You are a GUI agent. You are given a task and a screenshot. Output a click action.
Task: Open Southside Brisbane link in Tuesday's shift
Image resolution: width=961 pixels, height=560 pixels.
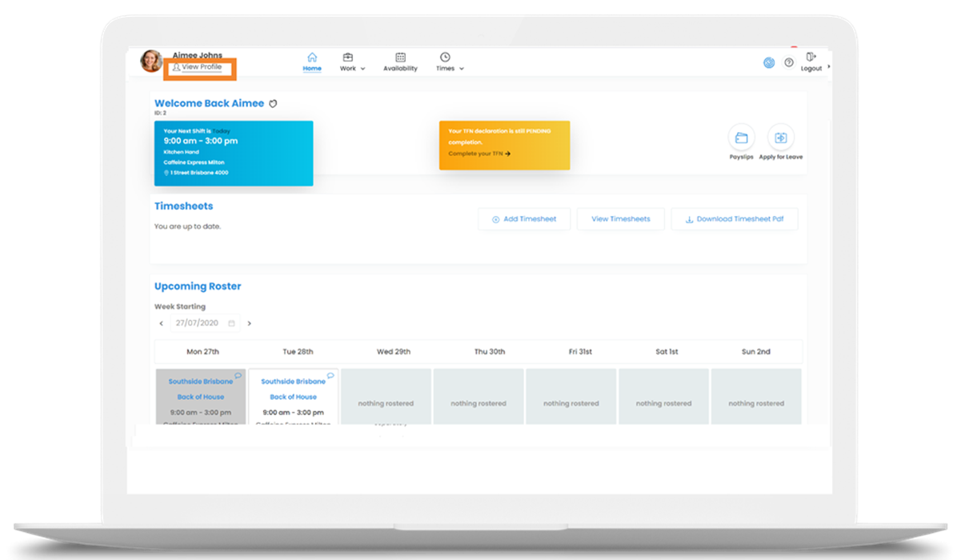(x=294, y=382)
